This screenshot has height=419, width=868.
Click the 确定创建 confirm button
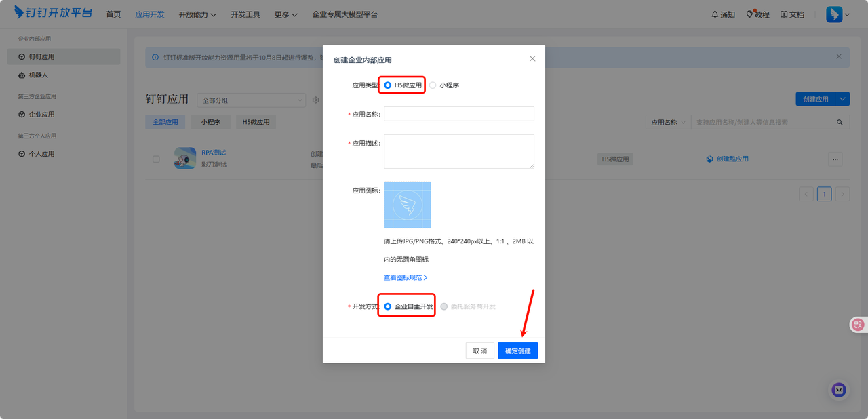pyautogui.click(x=517, y=351)
